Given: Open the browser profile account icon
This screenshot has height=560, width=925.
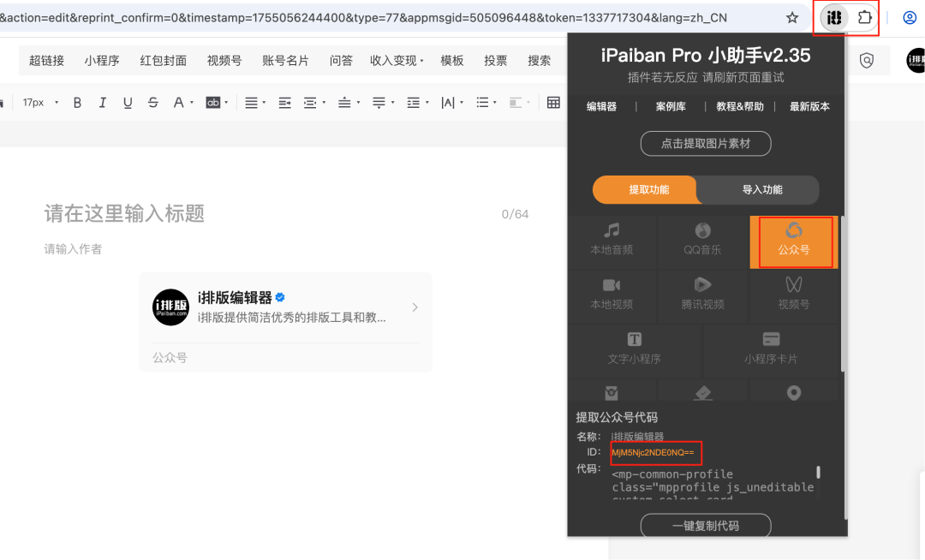Looking at the screenshot, I should tap(910, 18).
